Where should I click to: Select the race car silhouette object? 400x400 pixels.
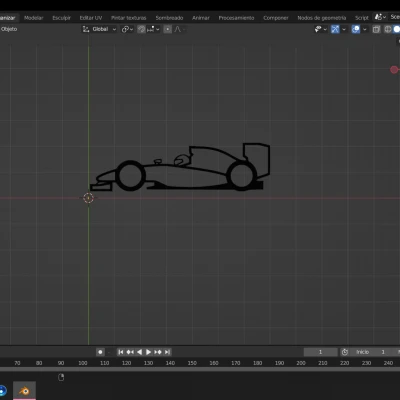pos(180,167)
